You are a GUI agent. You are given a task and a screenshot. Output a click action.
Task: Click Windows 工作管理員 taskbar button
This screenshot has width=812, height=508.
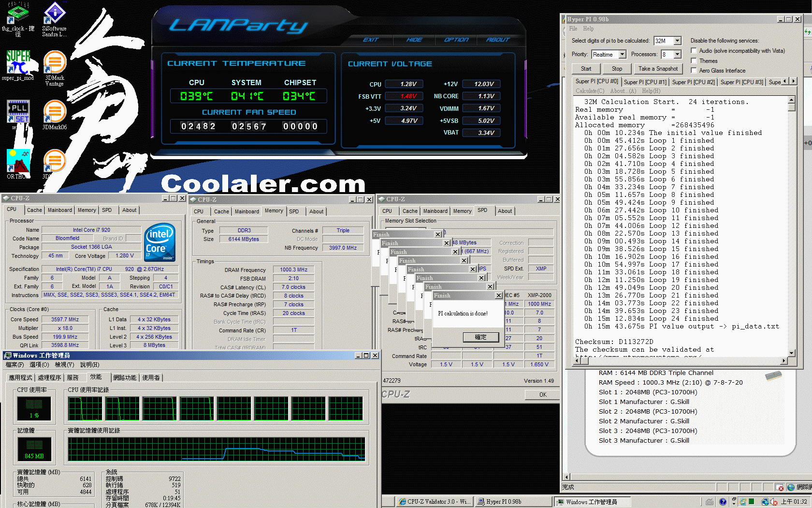pos(592,502)
